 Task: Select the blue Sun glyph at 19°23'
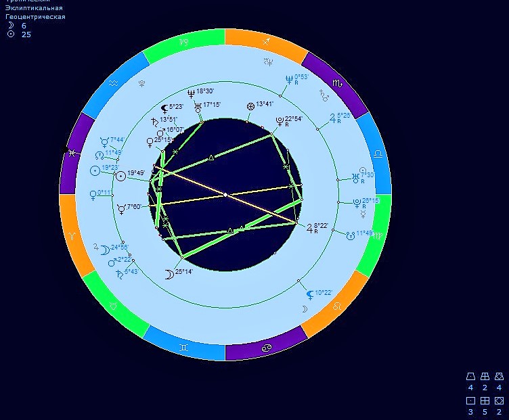tap(95, 171)
